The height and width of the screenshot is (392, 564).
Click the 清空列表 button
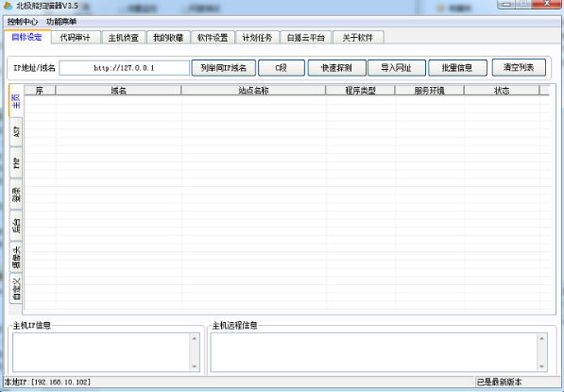519,68
